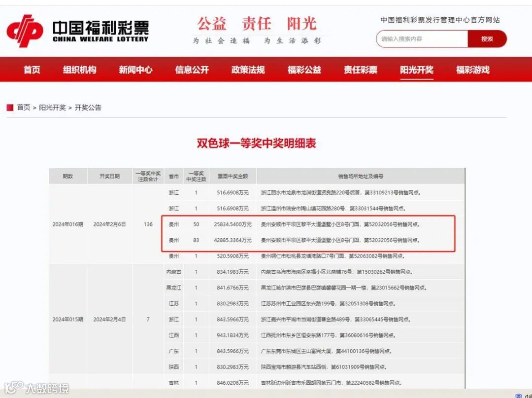Click the red 搜索 search button
Screen dimensions: 532x398
[487, 39]
